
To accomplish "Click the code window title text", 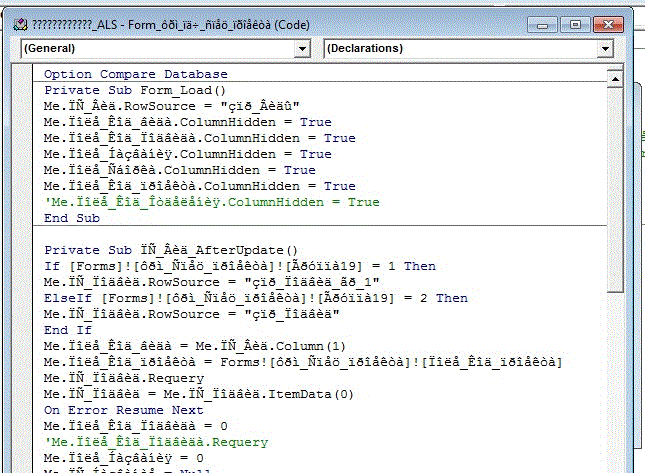I will point(170,25).
